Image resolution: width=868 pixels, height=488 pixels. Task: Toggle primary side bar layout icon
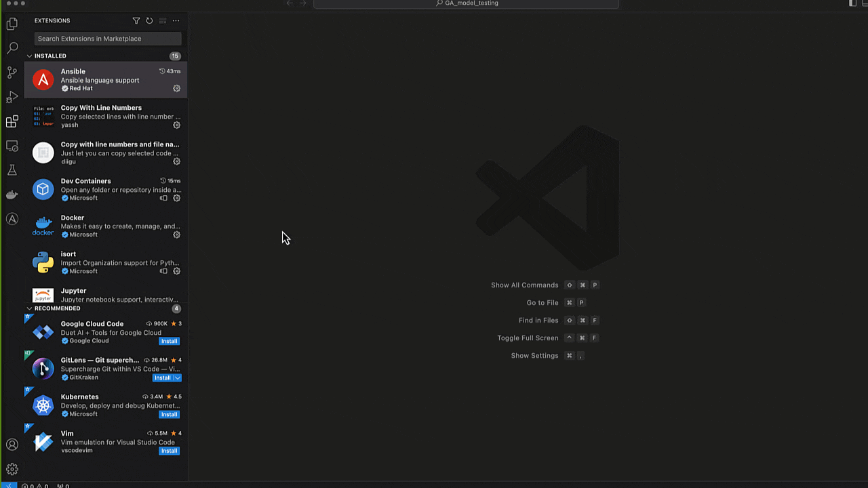pyautogui.click(x=852, y=3)
